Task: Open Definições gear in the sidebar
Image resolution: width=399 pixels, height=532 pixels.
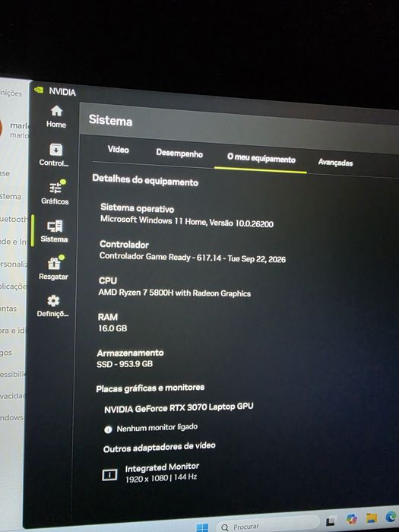Action: [53, 306]
